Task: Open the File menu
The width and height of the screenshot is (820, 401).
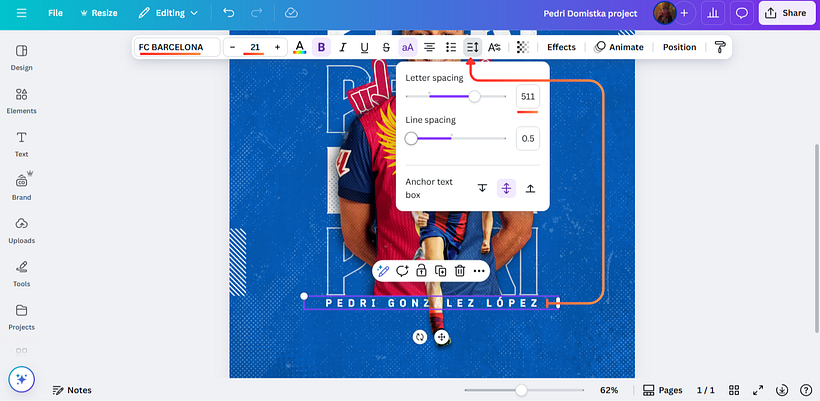Action: 55,13
